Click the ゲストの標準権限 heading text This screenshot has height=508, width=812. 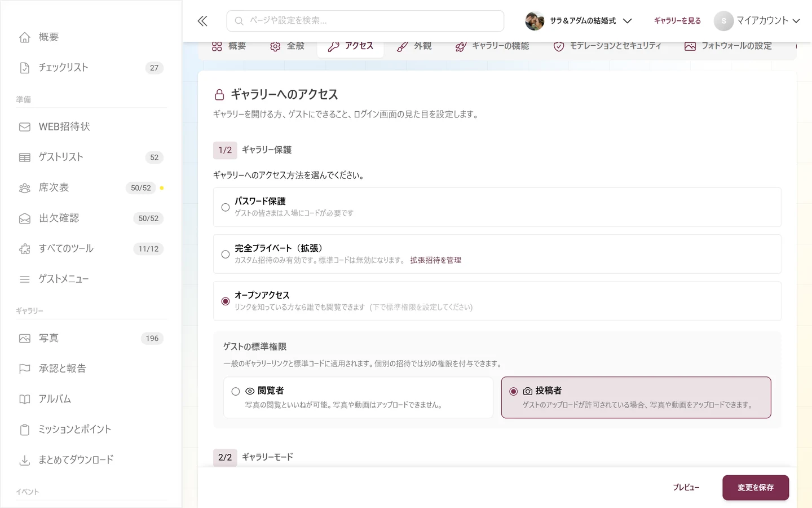(x=255, y=347)
